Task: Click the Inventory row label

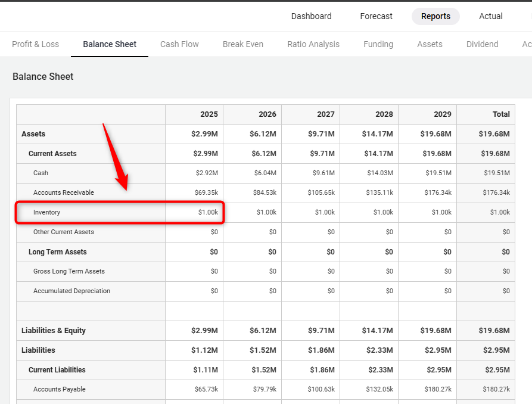Action: (46, 212)
